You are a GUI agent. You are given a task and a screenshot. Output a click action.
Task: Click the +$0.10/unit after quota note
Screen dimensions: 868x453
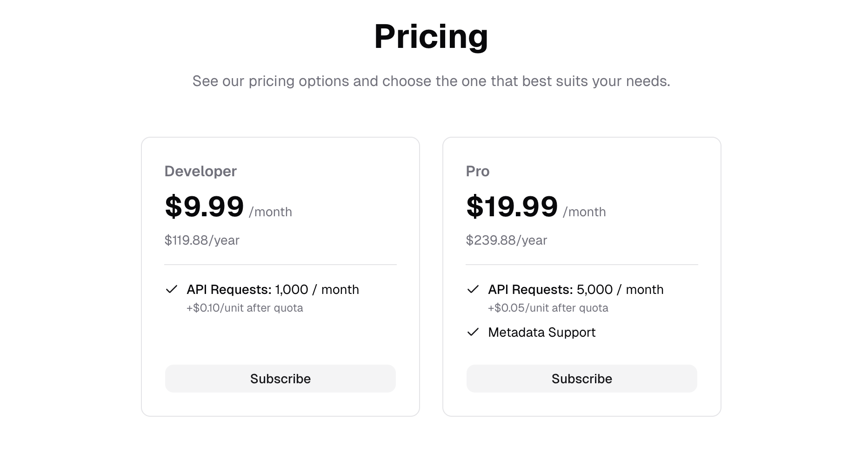pyautogui.click(x=244, y=307)
